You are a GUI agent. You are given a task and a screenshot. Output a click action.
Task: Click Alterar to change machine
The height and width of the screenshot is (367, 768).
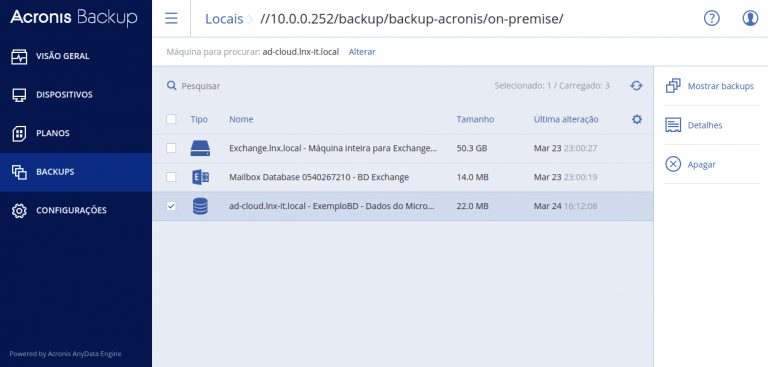coord(362,51)
